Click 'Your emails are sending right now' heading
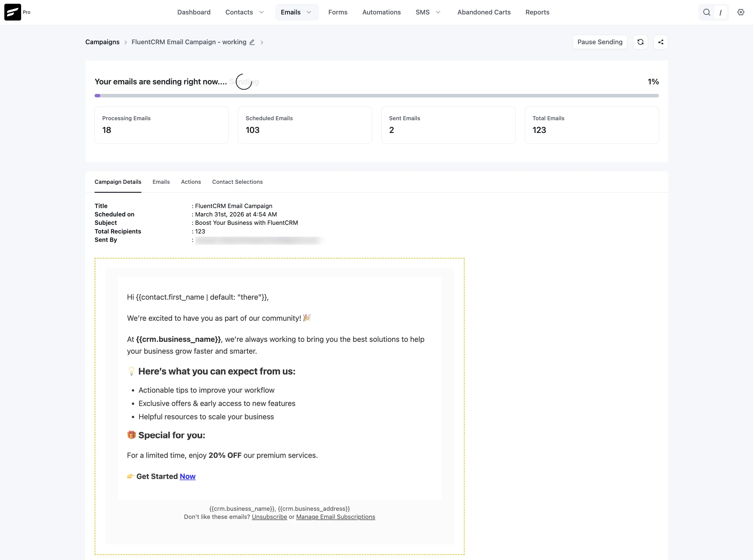 point(161,82)
